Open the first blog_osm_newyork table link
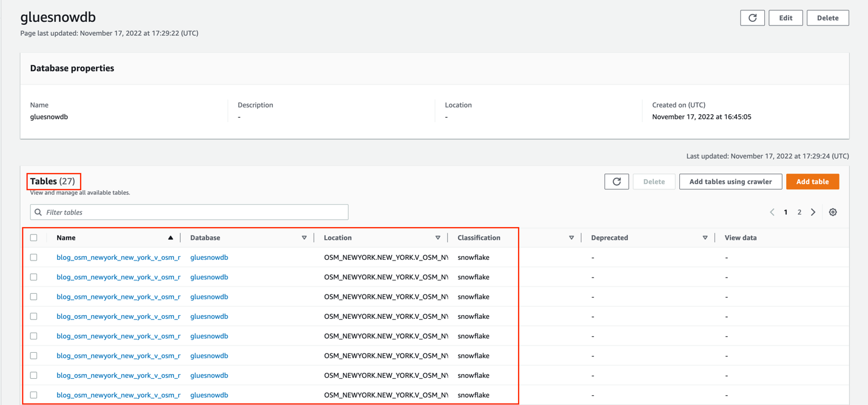 tap(118, 257)
